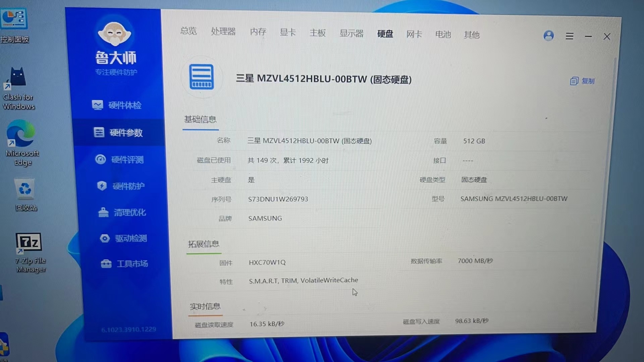Switch to the 网卡 tab

click(414, 34)
